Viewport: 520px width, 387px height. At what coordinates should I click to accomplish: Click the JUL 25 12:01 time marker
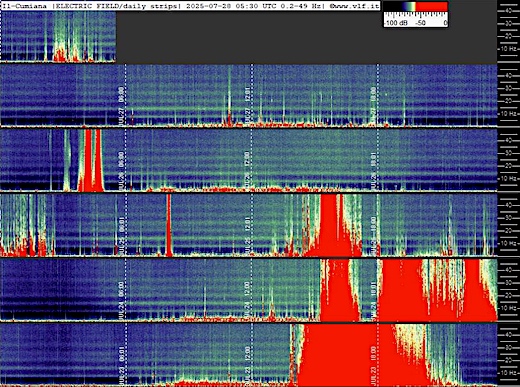[247, 235]
